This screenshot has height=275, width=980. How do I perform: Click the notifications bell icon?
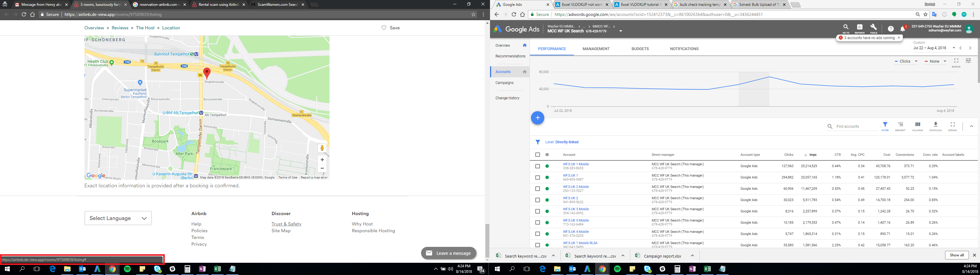[903, 28]
